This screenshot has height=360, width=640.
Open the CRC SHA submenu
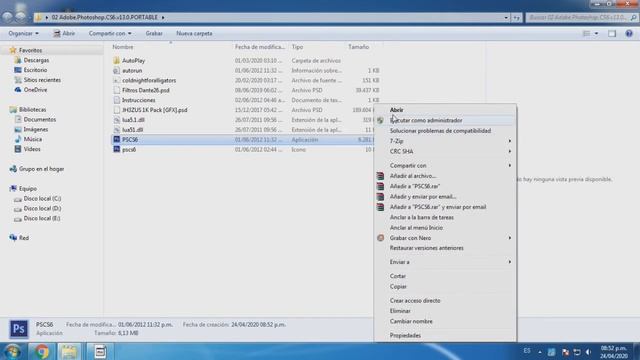[445, 151]
